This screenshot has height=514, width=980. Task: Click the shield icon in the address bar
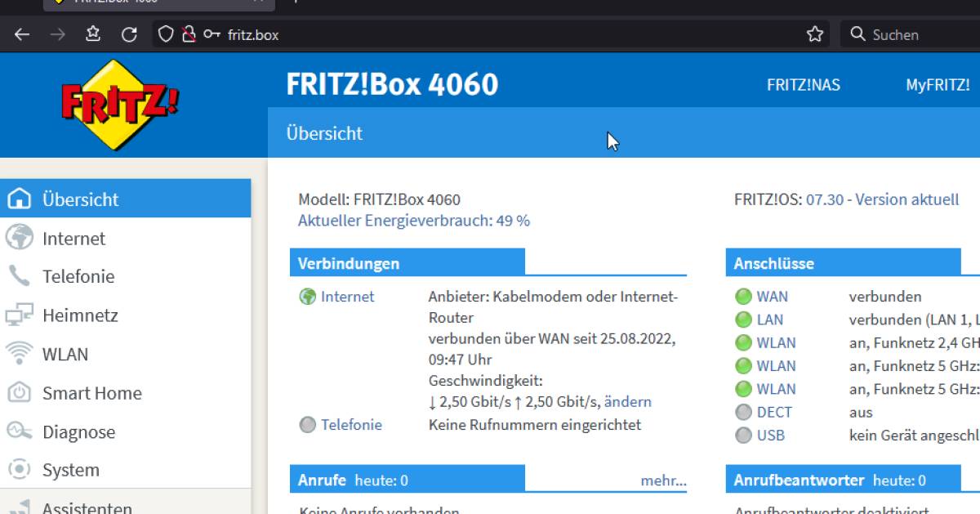pos(165,34)
